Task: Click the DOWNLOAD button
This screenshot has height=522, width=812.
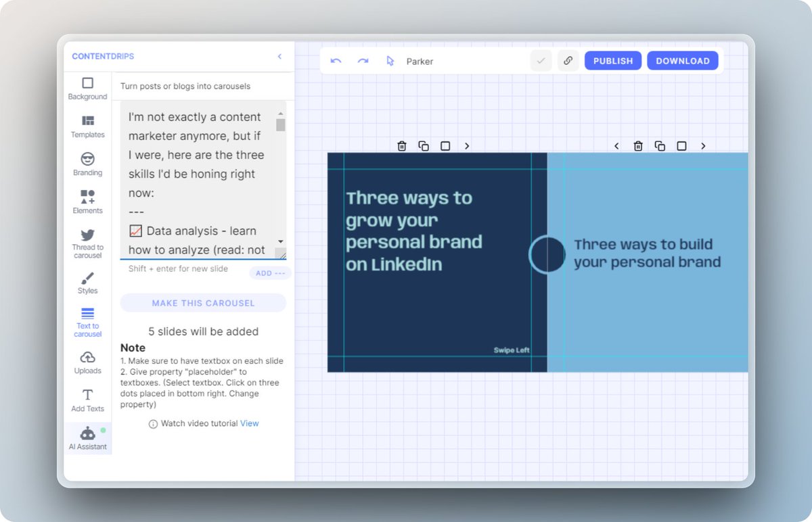Action: pos(683,61)
